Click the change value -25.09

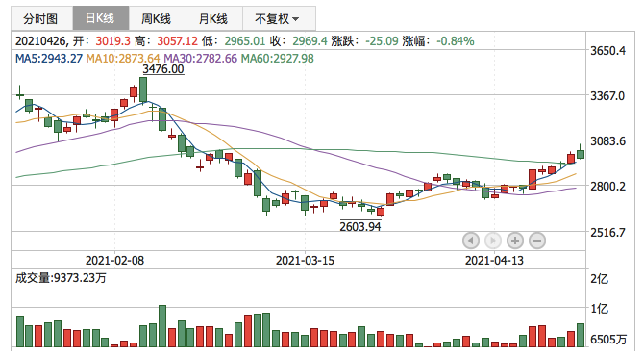382,41
